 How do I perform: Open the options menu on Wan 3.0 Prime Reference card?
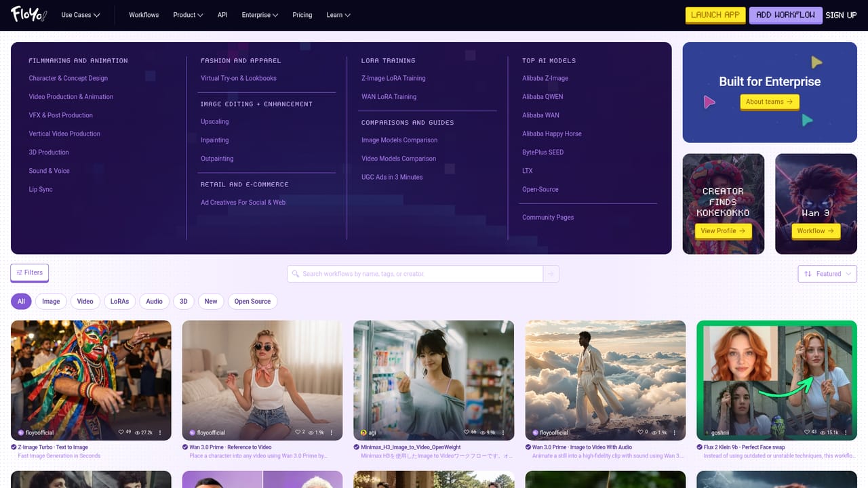331,432
